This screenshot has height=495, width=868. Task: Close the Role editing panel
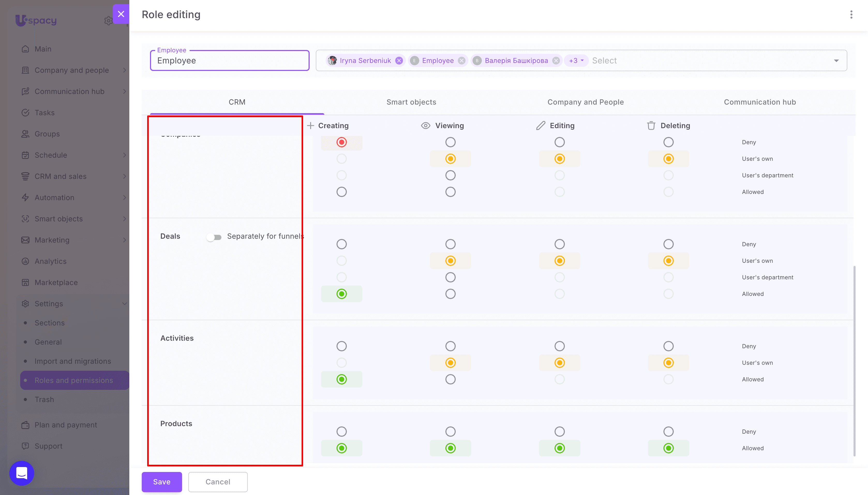121,14
